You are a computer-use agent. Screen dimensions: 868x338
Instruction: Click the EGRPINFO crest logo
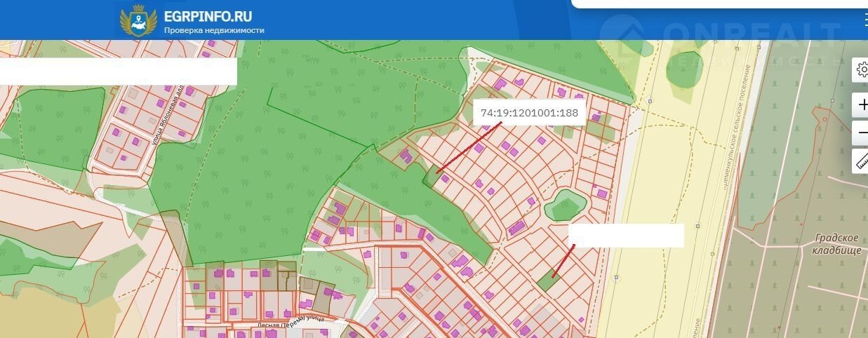[x=135, y=20]
